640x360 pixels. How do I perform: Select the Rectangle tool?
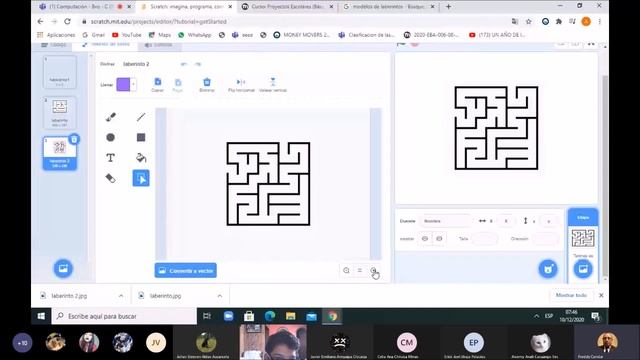tap(141, 138)
